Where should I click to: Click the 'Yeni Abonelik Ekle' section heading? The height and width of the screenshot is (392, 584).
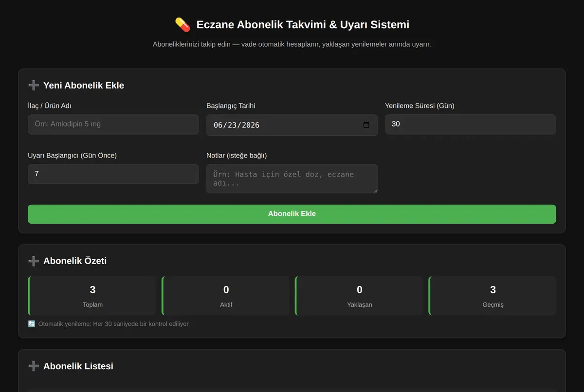(84, 85)
